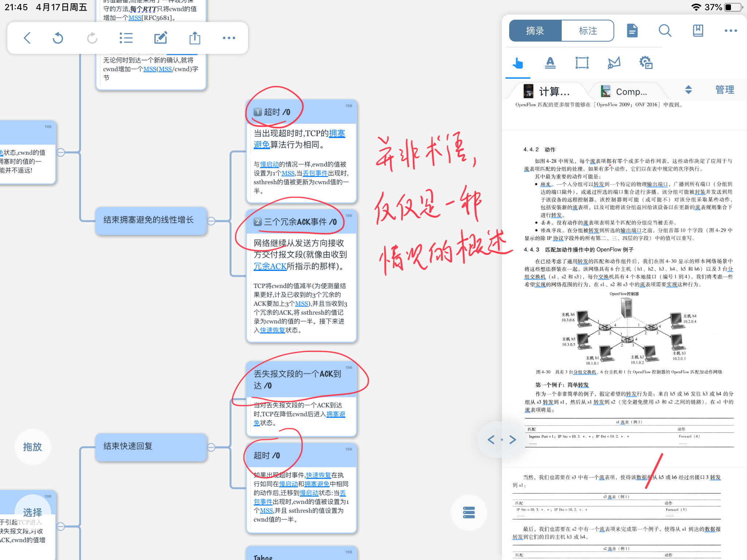This screenshot has height=560, width=747.
Task: Select the text highlight tool
Action: (x=550, y=63)
